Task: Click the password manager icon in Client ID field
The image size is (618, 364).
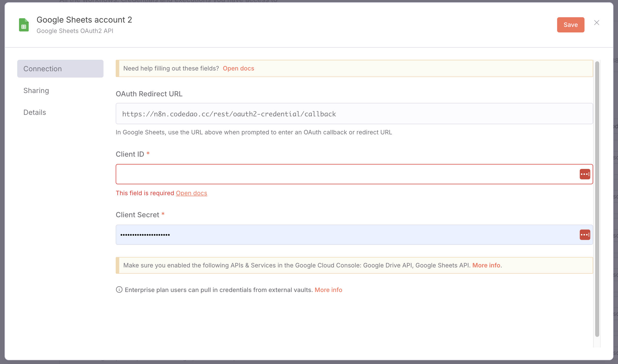Action: [x=585, y=174]
